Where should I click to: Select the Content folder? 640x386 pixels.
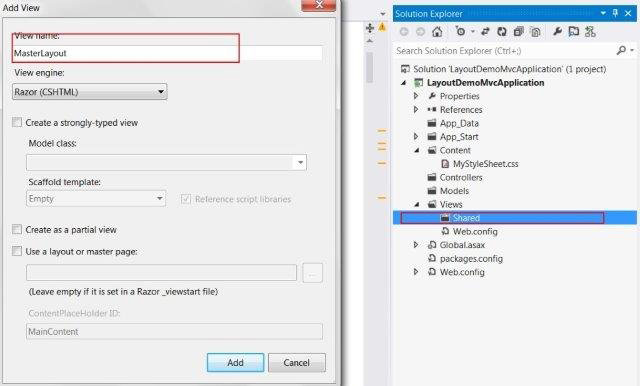[x=455, y=150]
